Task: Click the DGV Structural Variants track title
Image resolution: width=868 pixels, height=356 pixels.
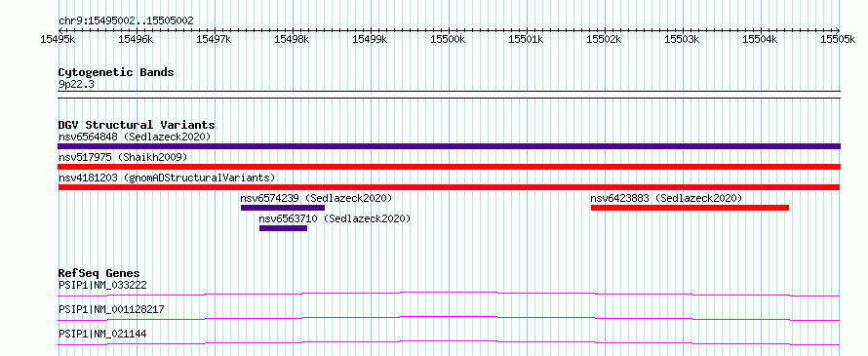Action: [x=137, y=125]
